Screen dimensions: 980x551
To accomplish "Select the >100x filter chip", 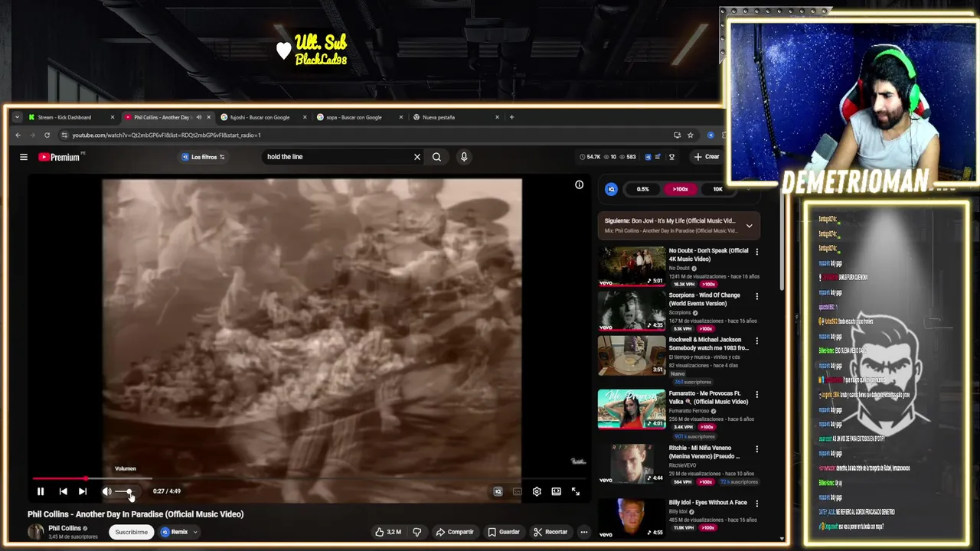I will (680, 189).
